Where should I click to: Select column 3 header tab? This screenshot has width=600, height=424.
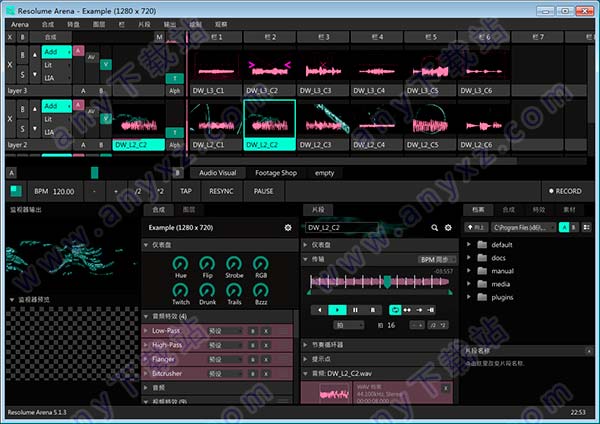coord(323,37)
